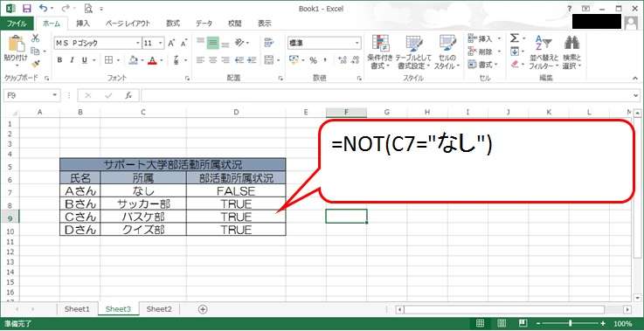
Task: Apply the Fill Color bucket
Action: tap(133, 60)
